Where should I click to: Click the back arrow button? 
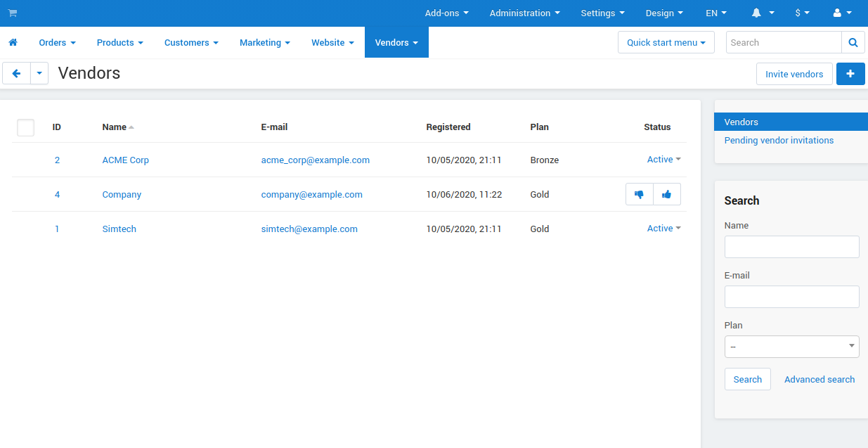(x=17, y=73)
